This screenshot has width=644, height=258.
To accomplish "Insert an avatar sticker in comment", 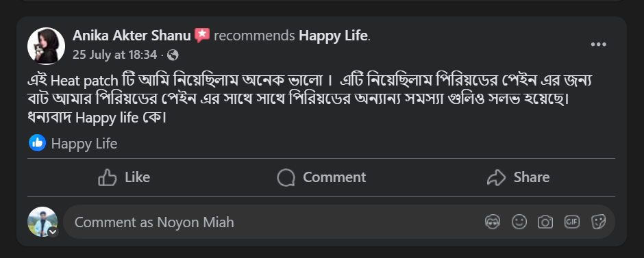I will 492,222.
